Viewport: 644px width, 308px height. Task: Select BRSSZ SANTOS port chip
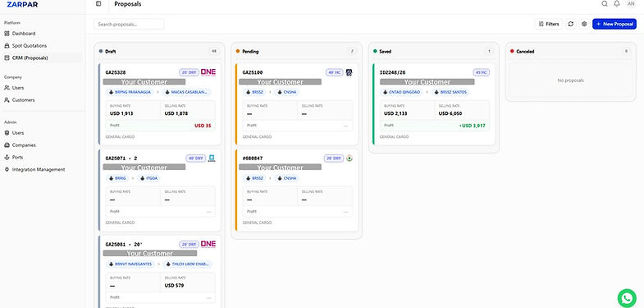point(450,92)
